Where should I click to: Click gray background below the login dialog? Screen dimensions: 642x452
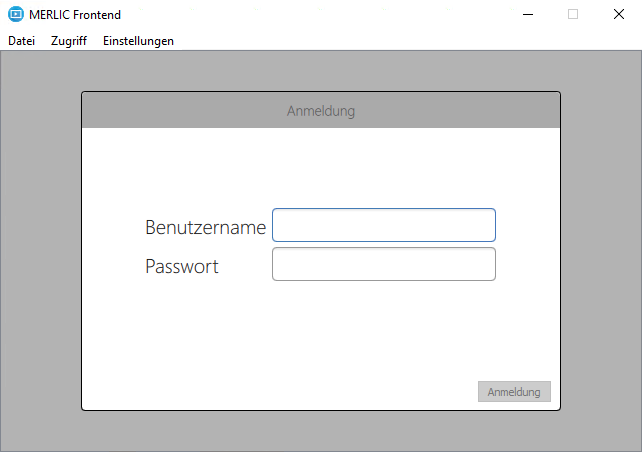(x=320, y=430)
